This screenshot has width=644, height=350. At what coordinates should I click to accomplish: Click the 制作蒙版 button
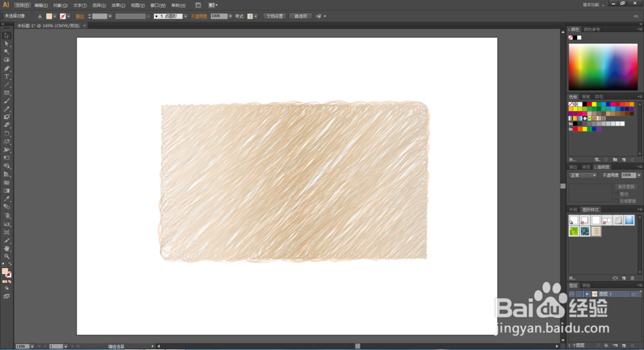pyautogui.click(x=626, y=187)
